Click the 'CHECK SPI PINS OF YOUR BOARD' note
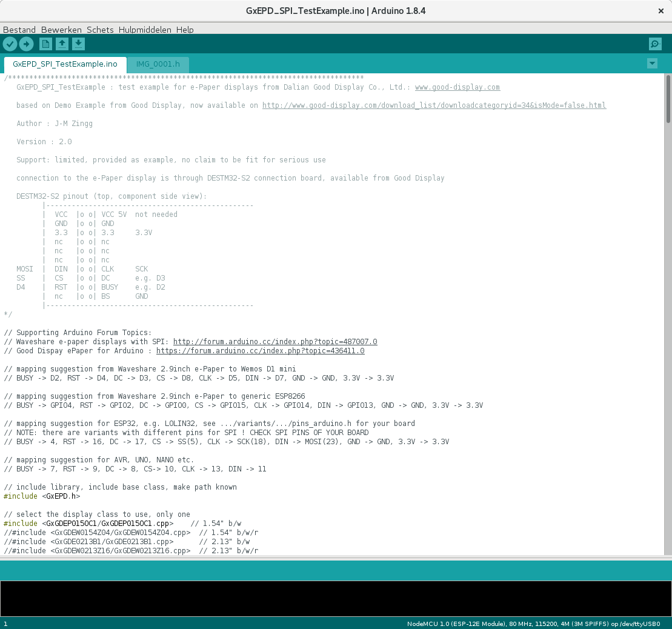672x629 pixels. point(186,433)
